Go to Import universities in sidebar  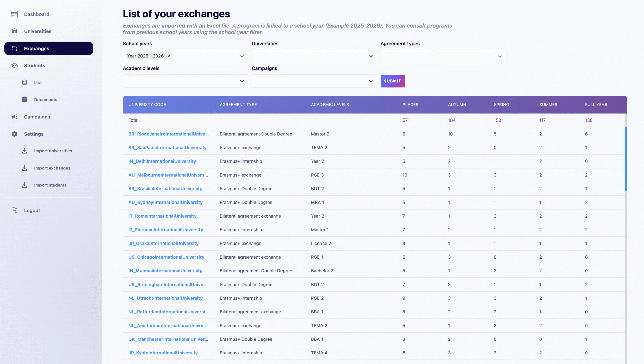53,151
